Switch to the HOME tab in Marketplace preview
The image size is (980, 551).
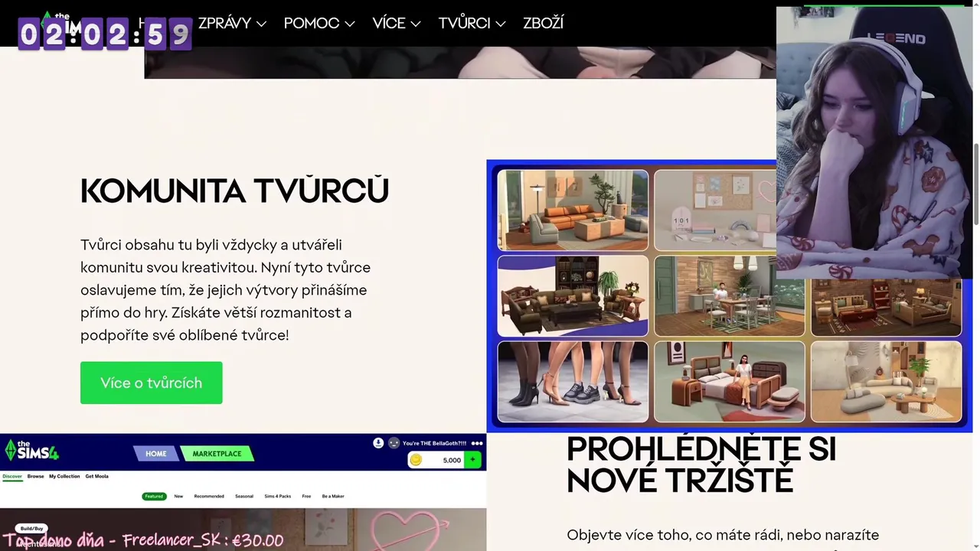coord(156,454)
